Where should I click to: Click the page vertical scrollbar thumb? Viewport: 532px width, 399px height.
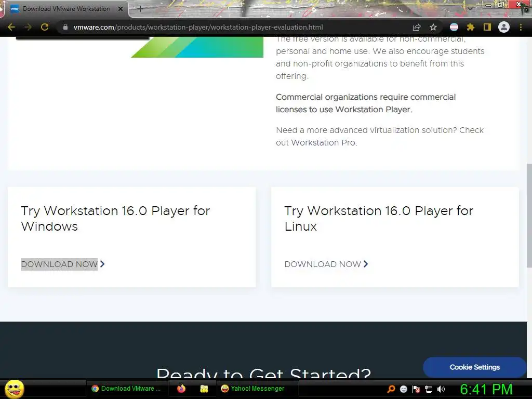(529, 215)
